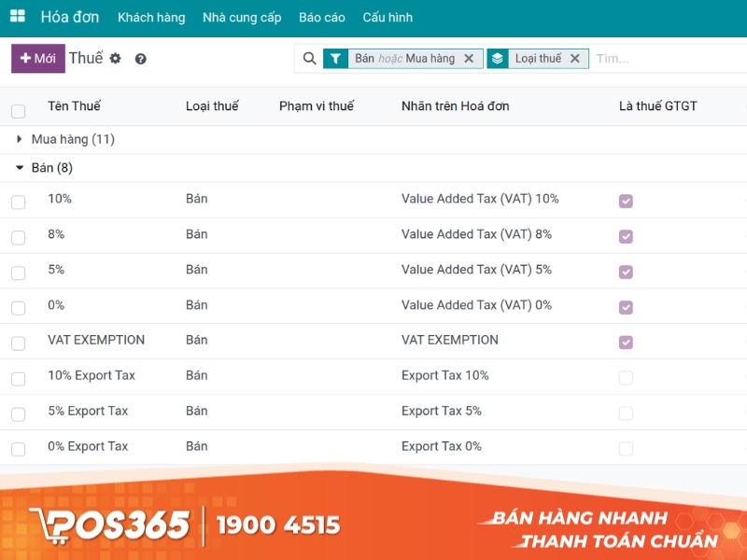Click the search magnifier icon
This screenshot has height=560, width=747.
[x=310, y=58]
